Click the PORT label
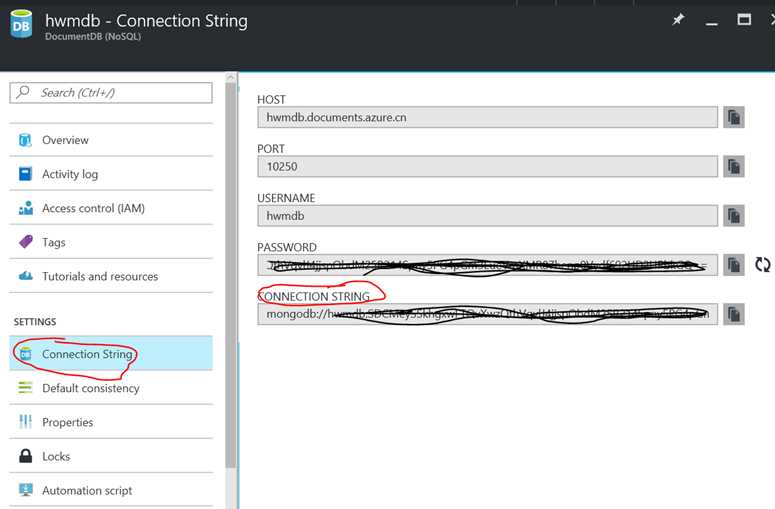This screenshot has height=509, width=775. (271, 149)
